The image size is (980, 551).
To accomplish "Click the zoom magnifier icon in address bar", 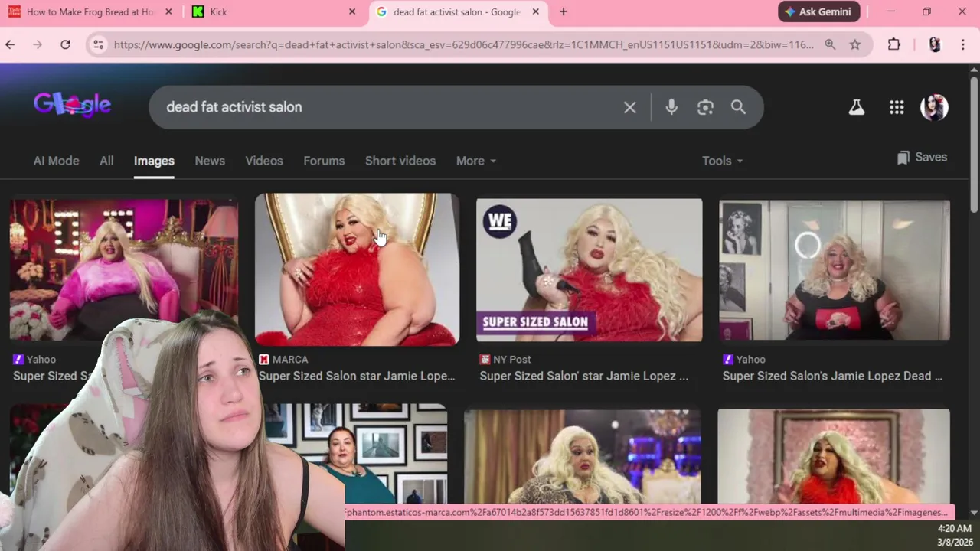I will [830, 45].
